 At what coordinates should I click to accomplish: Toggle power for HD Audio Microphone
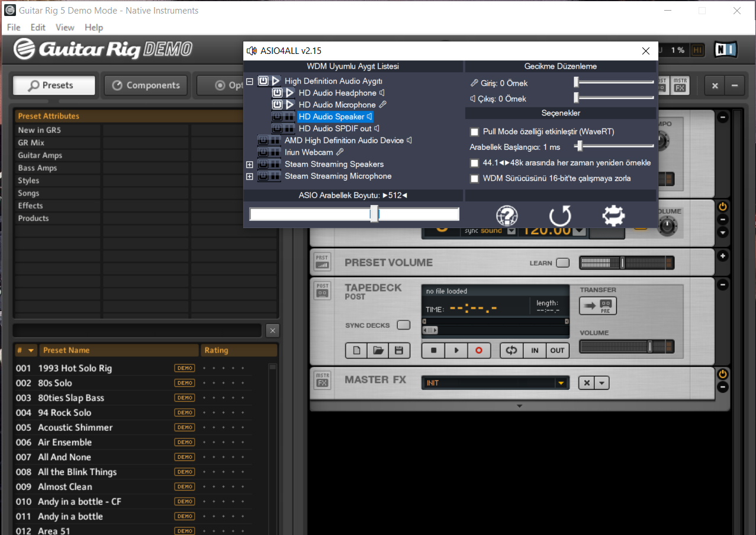pos(277,105)
